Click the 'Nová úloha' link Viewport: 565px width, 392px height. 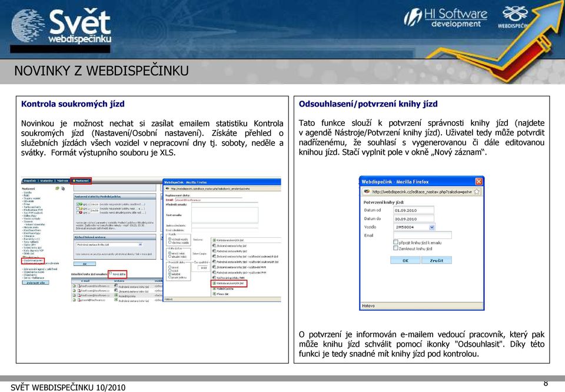119,274
